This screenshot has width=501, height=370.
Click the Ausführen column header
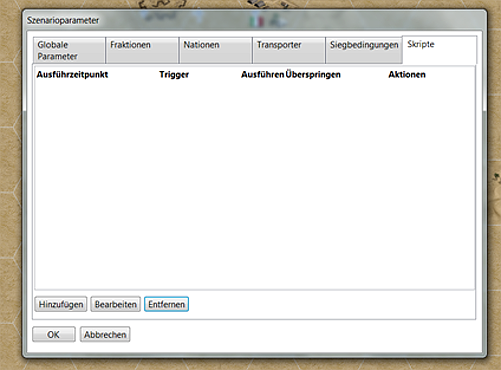263,74
